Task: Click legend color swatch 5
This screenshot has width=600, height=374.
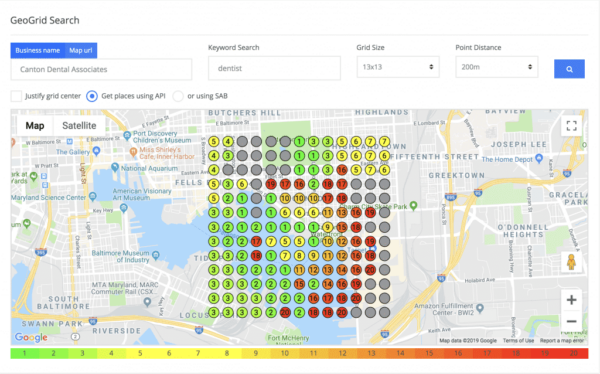Action: tap(140, 353)
